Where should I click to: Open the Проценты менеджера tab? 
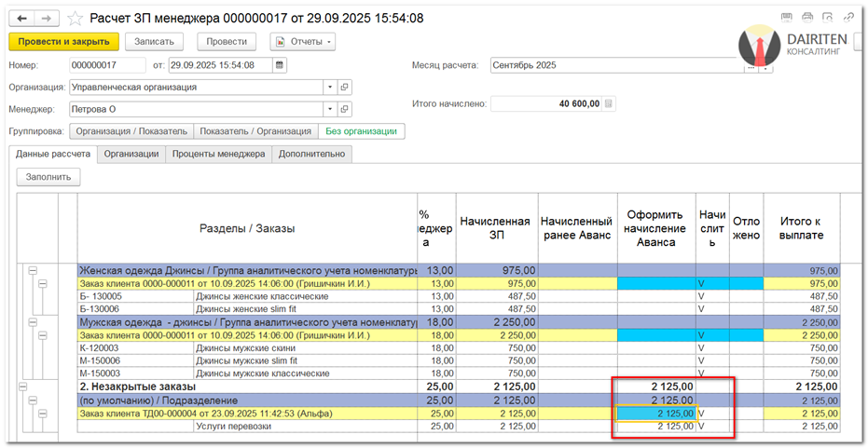pos(219,155)
